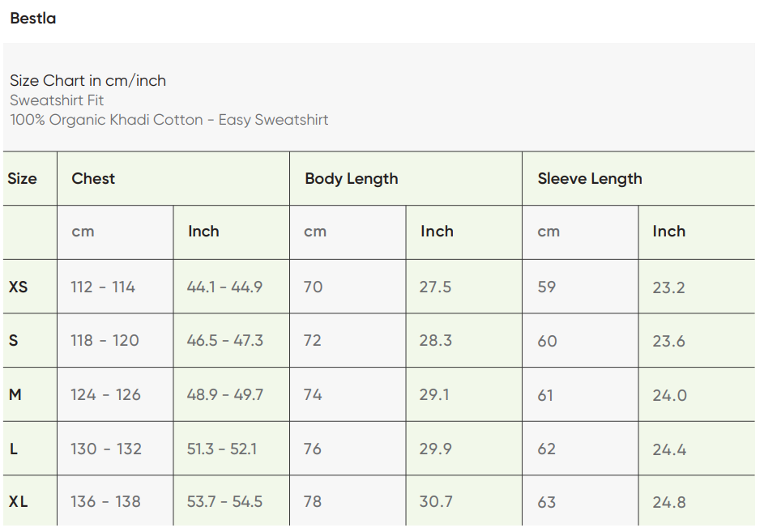Select the Chest column header
The image size is (764, 532).
tap(93, 179)
